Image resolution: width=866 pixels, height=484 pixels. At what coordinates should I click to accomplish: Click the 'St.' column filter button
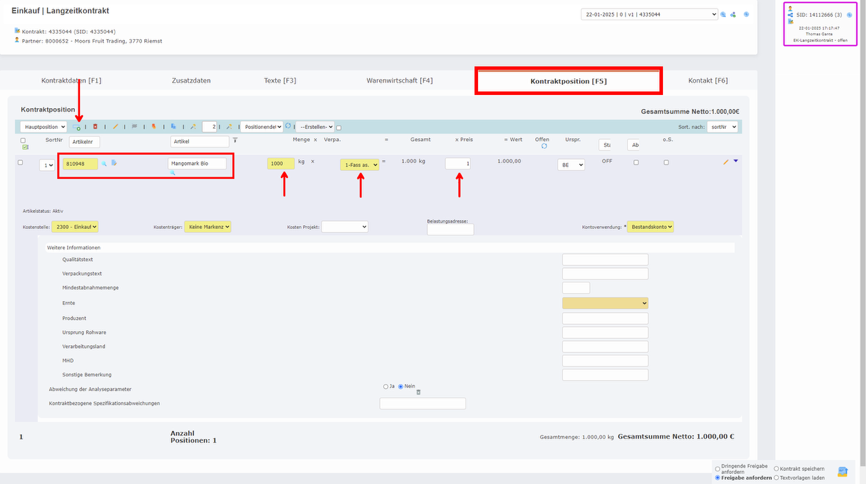606,145
